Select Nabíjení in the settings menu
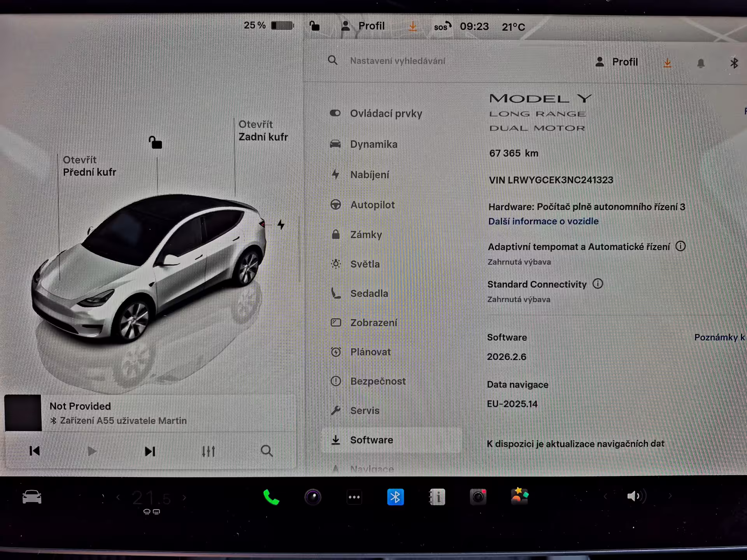This screenshot has width=747, height=560. 359,175
